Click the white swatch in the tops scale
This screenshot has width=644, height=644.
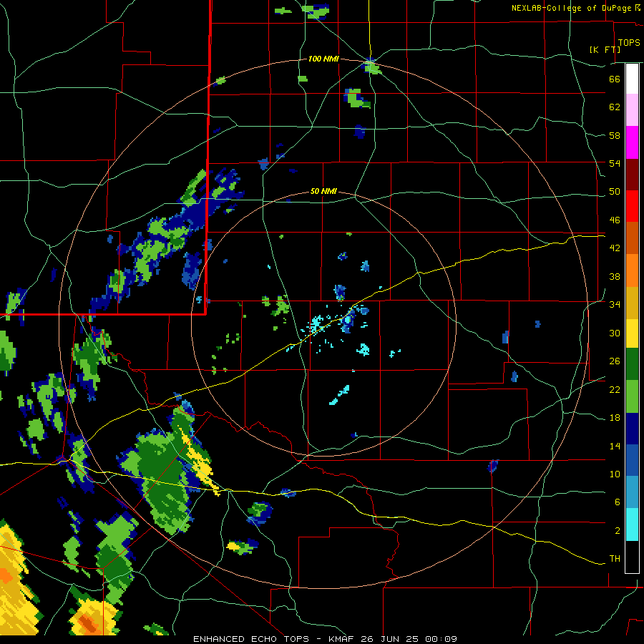[x=632, y=79]
